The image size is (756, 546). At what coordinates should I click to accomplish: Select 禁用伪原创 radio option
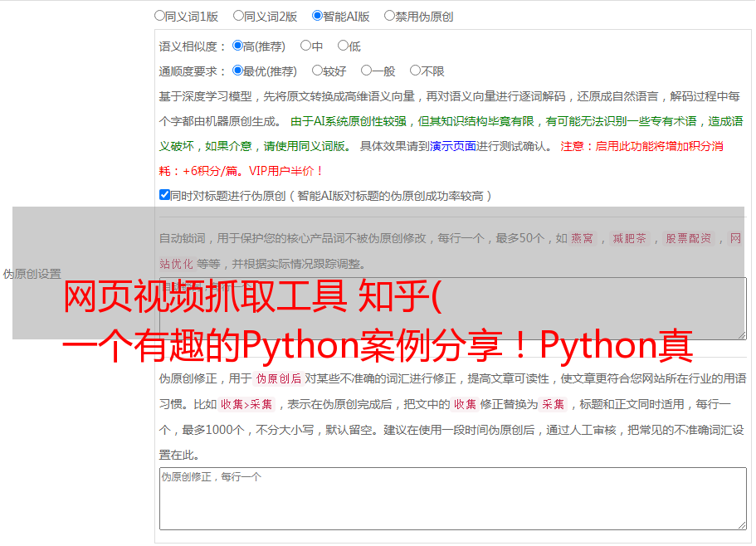click(x=389, y=16)
